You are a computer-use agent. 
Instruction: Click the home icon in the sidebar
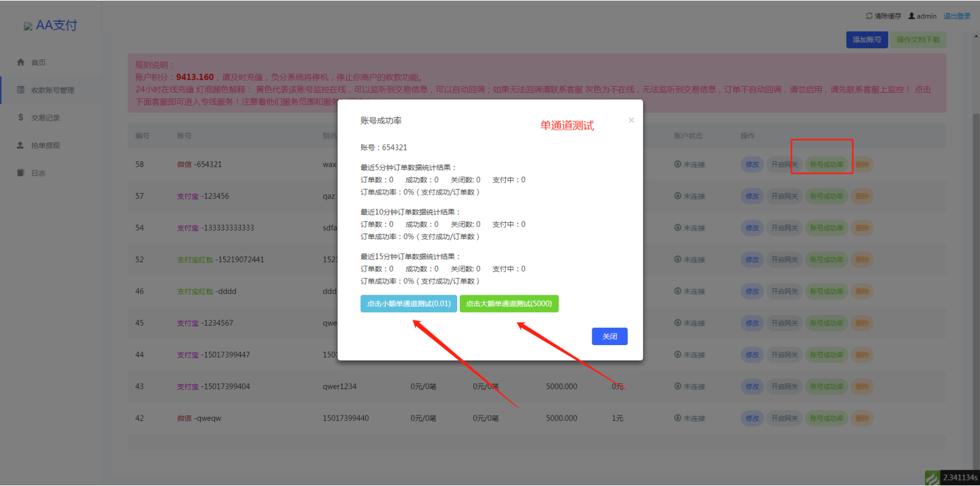tap(20, 62)
